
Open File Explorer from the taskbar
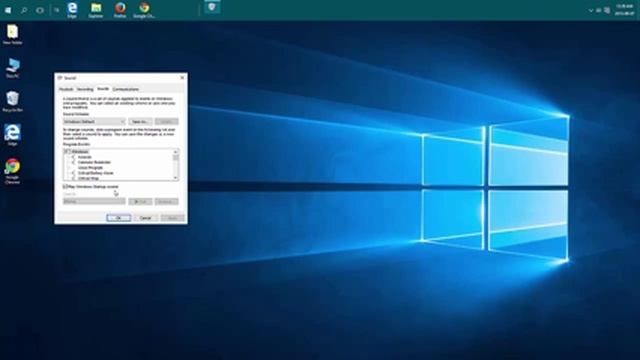coord(96,10)
